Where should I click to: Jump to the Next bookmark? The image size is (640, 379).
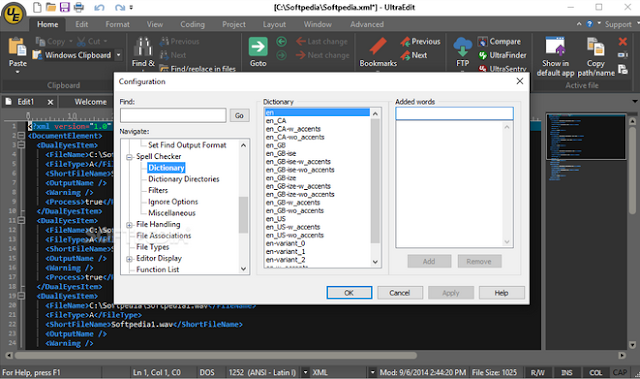(413, 55)
